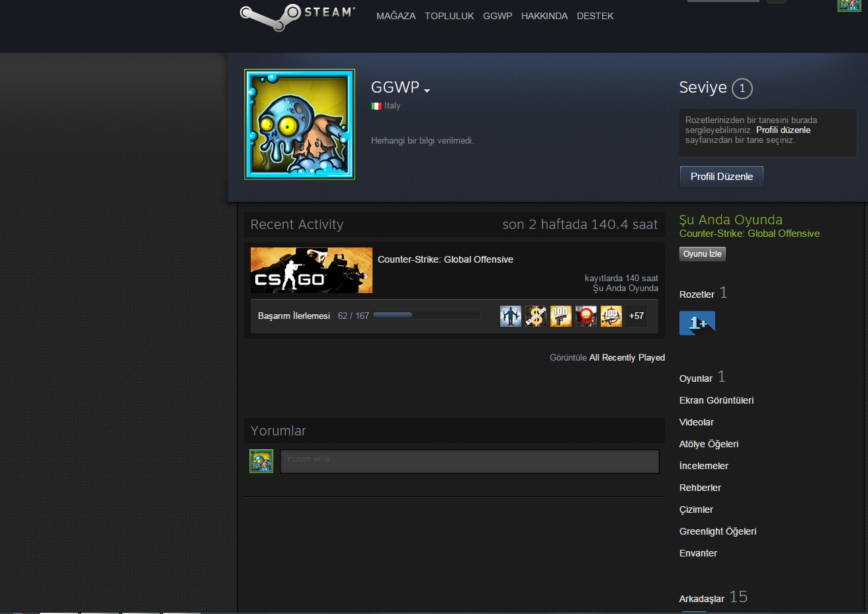Click the Recent Activity heading
868x614 pixels.
[297, 224]
